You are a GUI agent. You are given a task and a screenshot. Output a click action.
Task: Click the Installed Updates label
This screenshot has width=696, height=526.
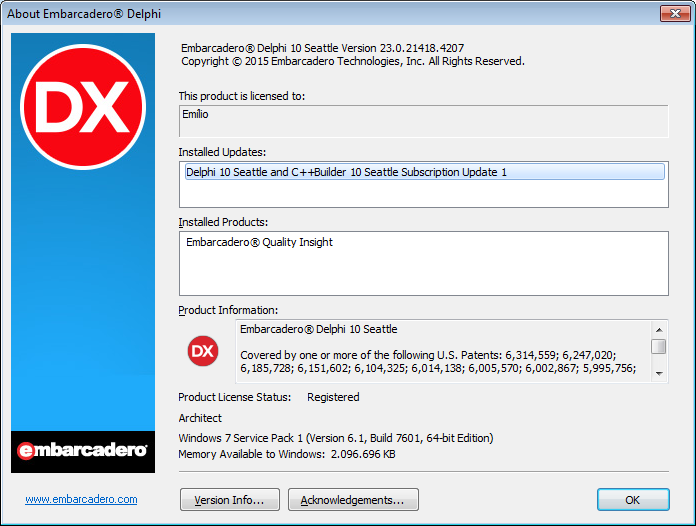(222, 152)
